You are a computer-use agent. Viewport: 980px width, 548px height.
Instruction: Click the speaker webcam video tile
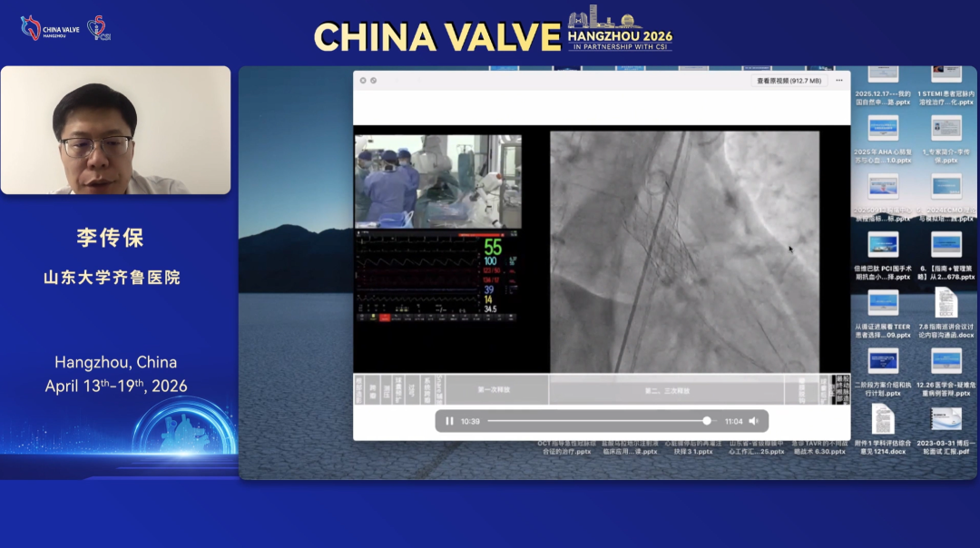[115, 130]
